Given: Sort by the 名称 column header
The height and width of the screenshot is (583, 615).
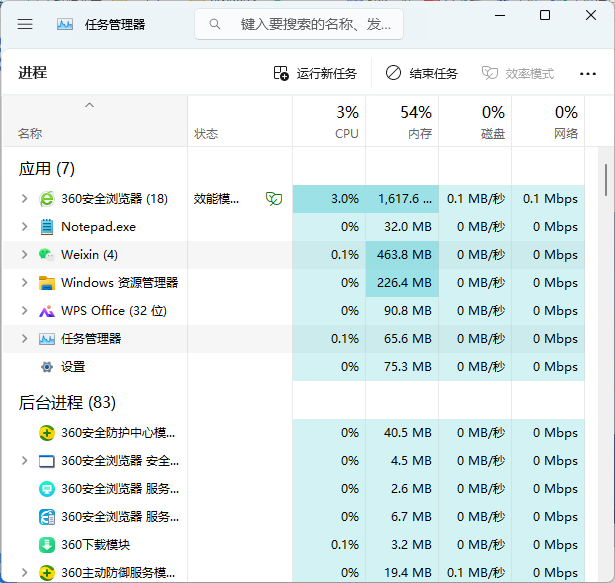Looking at the screenshot, I should pyautogui.click(x=95, y=122).
